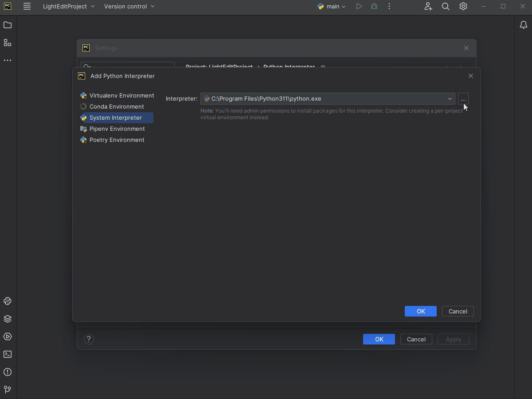The image size is (532, 399).
Task: Open the Python Packages tool window
Action: click(x=8, y=319)
